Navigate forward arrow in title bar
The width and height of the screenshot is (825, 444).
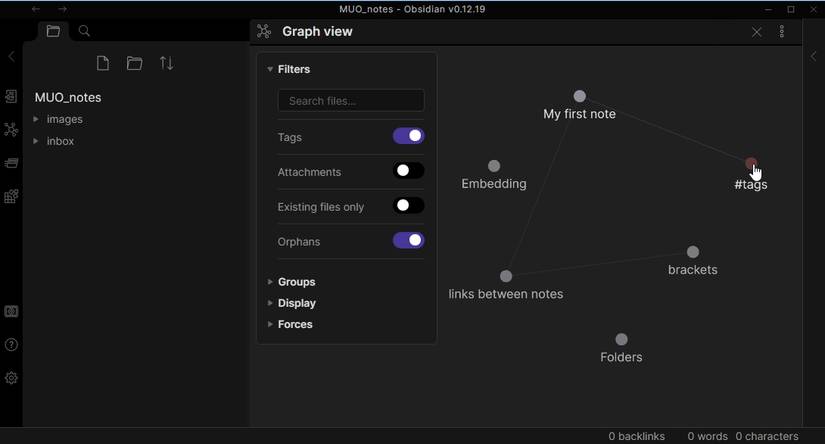pyautogui.click(x=63, y=9)
